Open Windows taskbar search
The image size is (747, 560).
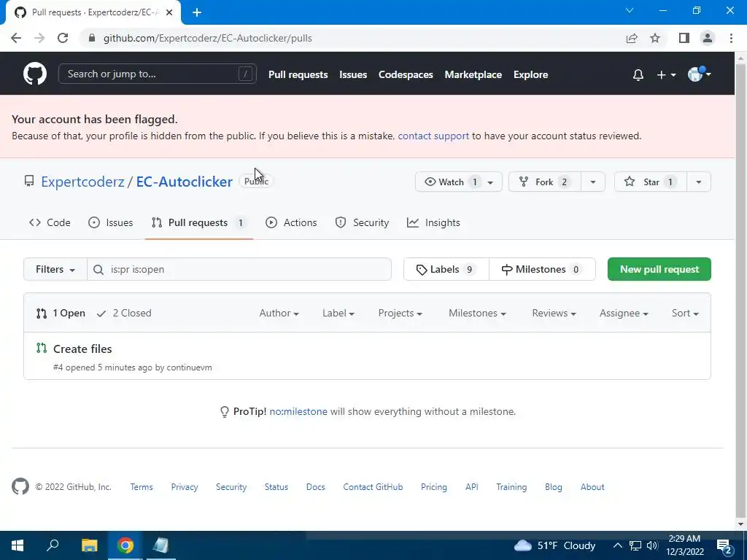[x=53, y=545]
